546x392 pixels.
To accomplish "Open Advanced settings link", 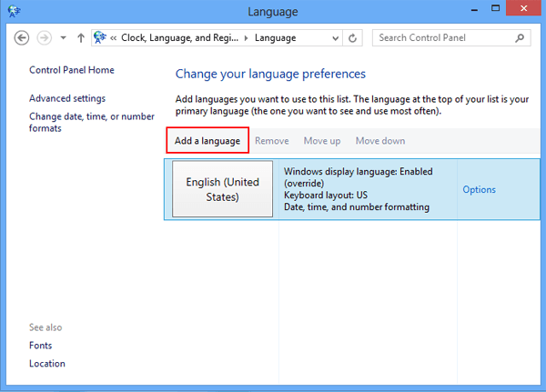I will click(x=67, y=98).
